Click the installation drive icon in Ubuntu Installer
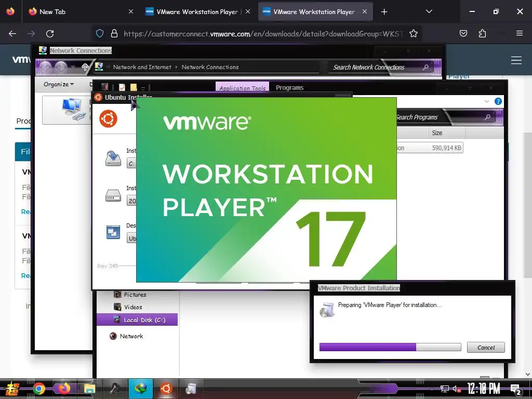 (113, 158)
